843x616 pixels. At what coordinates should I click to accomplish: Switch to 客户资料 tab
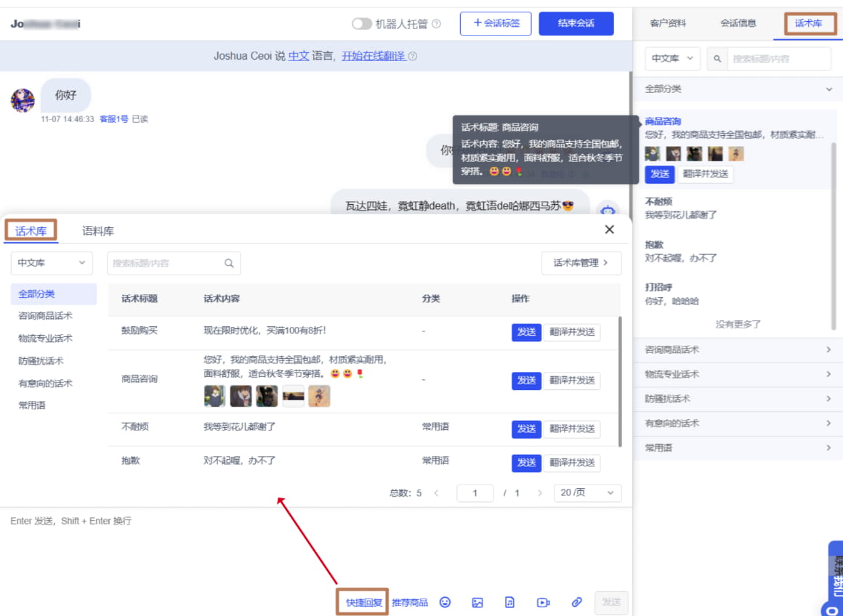point(668,23)
